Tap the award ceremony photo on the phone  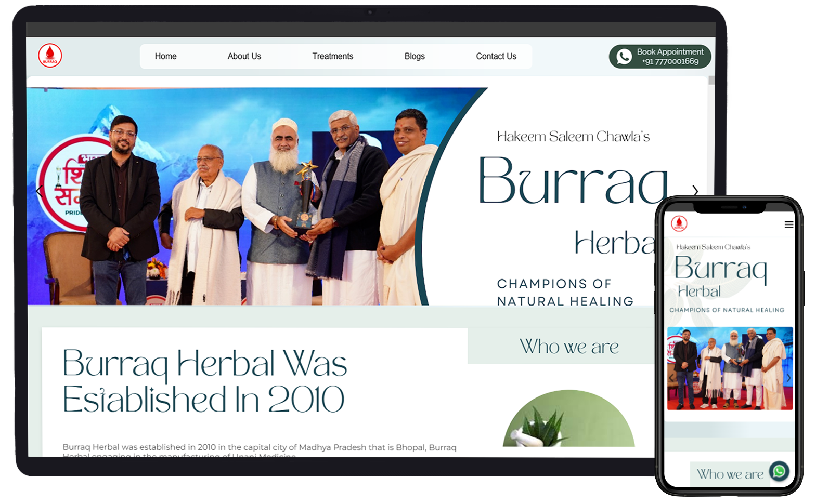(x=730, y=368)
